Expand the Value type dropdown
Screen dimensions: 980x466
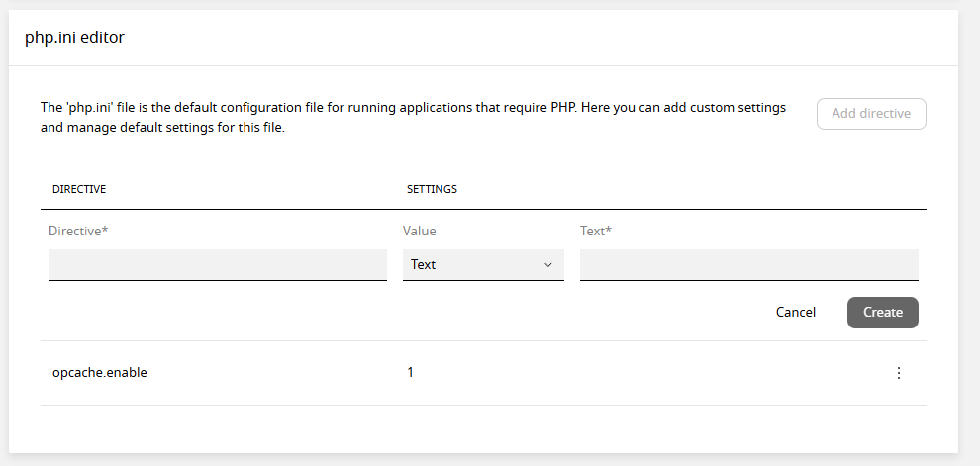coord(482,264)
